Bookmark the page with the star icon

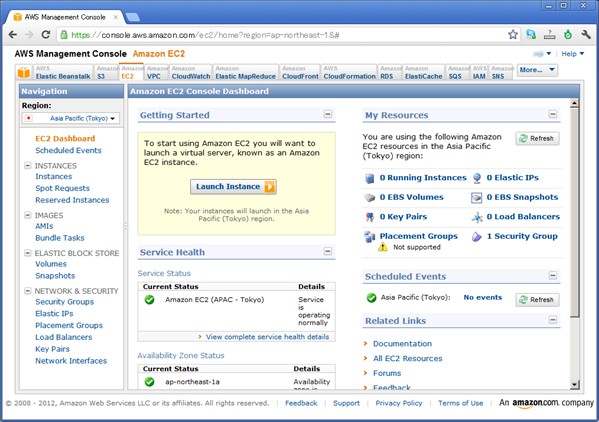[x=513, y=35]
